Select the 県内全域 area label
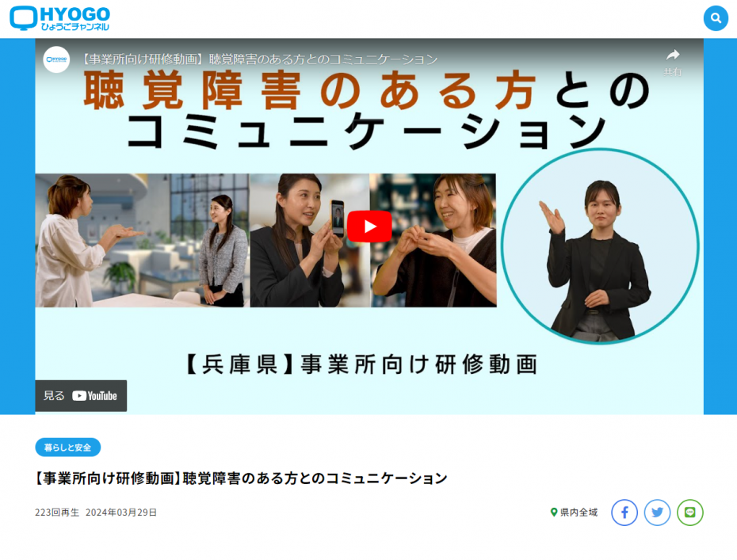Viewport: 737px width, 560px height. point(579,512)
